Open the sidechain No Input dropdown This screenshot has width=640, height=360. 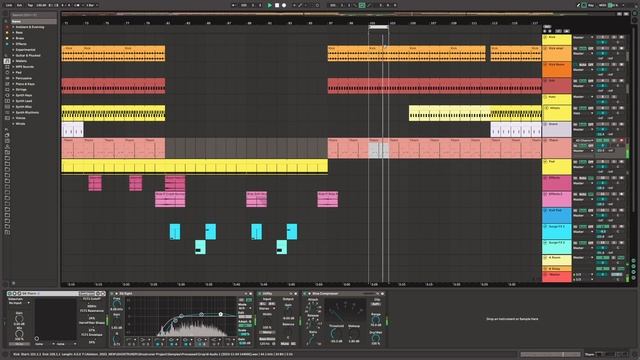pyautogui.click(x=19, y=303)
